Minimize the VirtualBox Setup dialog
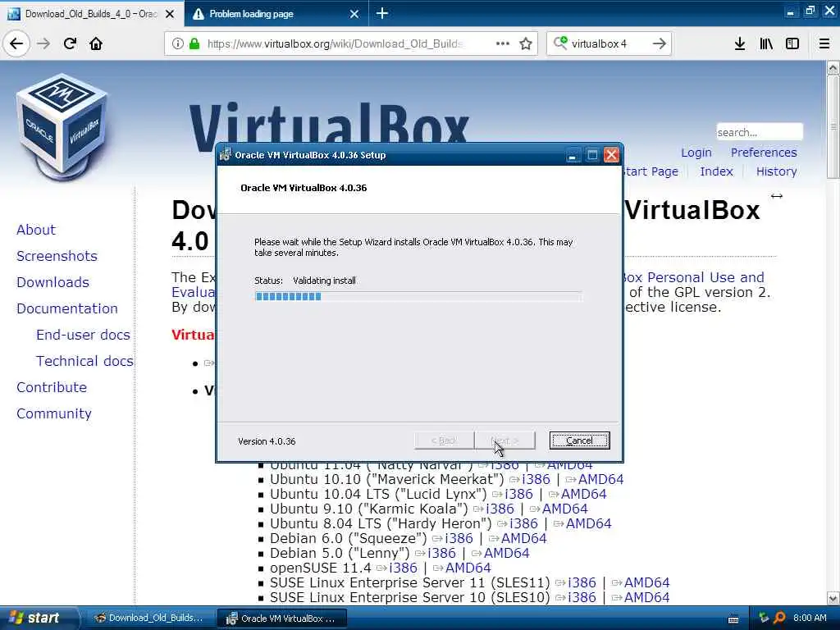Screen dimensions: 840x630 point(573,155)
